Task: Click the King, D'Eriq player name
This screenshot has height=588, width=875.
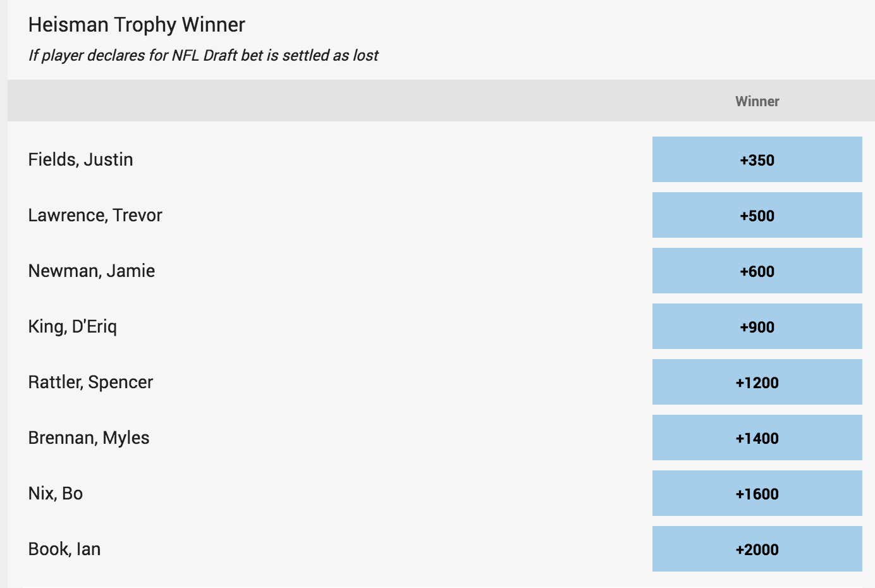Action: [73, 327]
